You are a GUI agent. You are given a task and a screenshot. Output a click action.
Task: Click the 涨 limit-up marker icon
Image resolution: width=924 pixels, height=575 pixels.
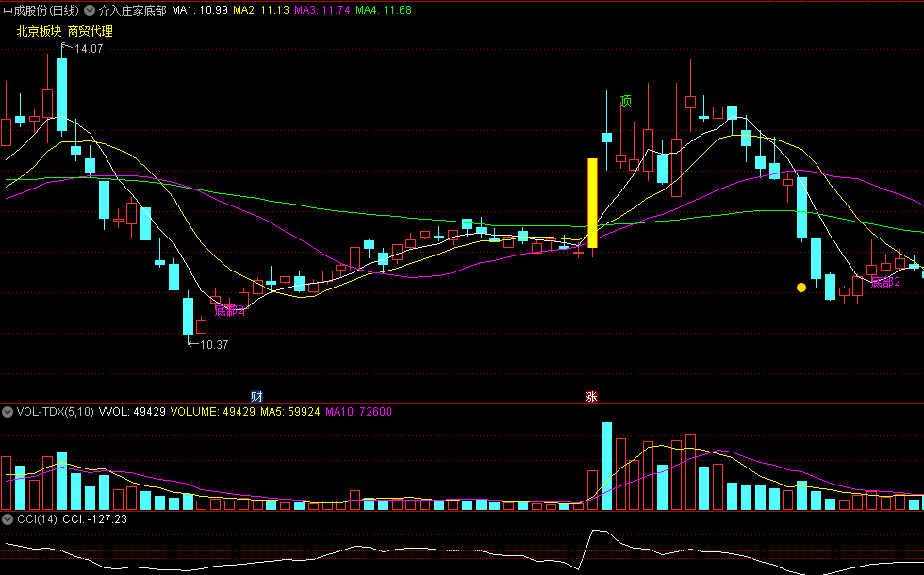tap(592, 397)
